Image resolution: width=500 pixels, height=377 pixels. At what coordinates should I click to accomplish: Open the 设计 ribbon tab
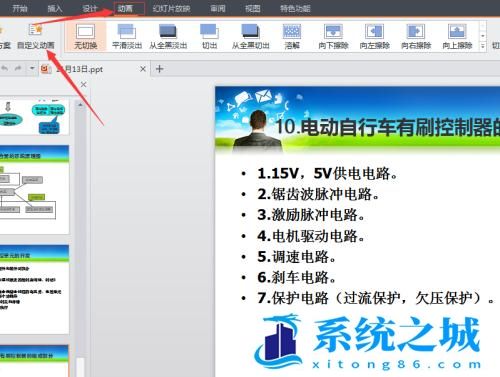[90, 8]
